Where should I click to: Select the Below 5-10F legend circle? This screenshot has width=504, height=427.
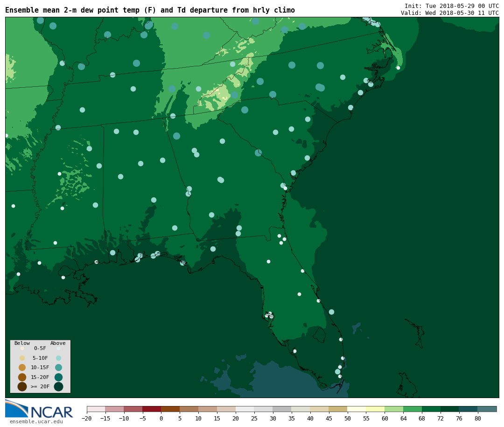[x=22, y=358]
